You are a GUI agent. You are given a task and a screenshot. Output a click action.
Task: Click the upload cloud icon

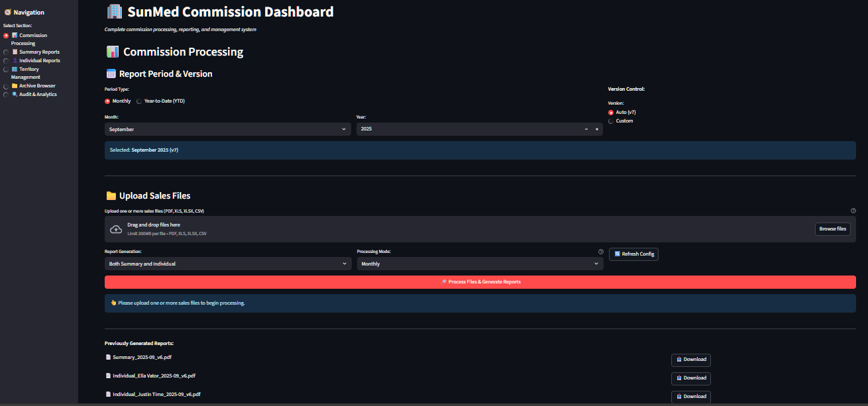(x=115, y=228)
